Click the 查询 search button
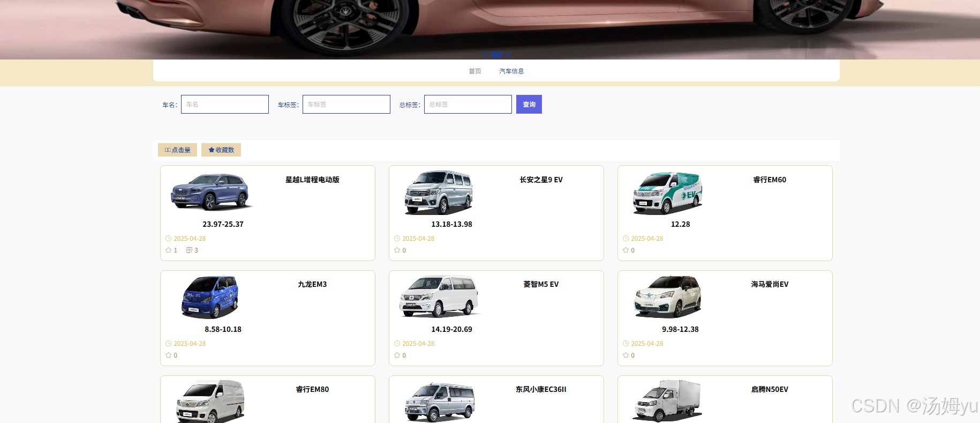This screenshot has width=980, height=423. pos(529,104)
